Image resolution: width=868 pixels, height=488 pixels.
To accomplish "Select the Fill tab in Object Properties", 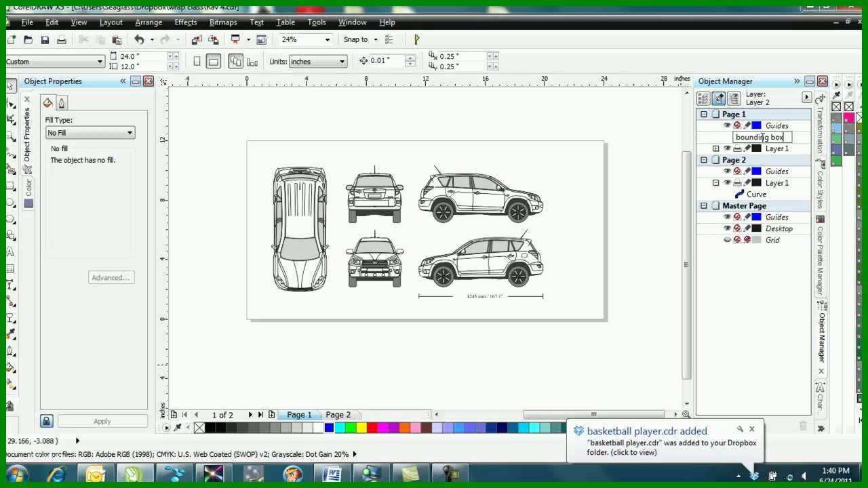I will tap(47, 103).
